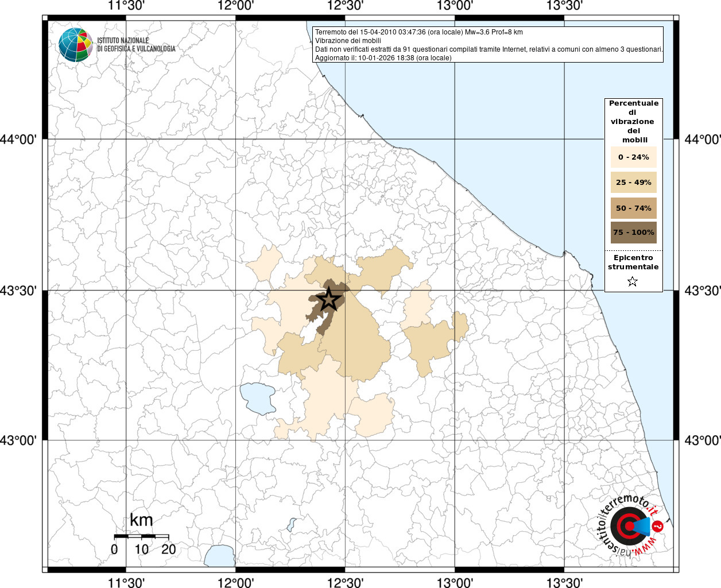Click the top axis label 13°00'
721x588 pixels.
(455, 6)
